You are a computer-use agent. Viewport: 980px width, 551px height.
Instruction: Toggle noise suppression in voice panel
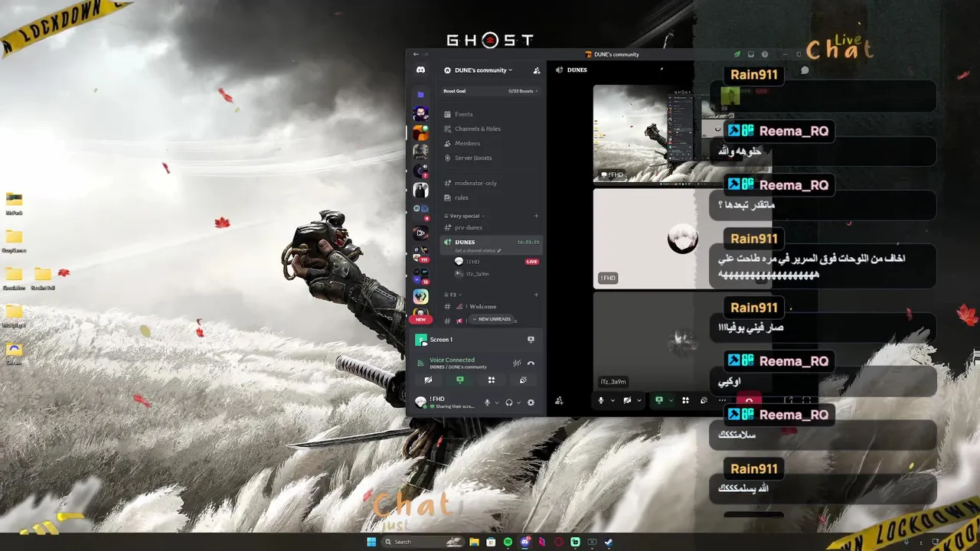click(x=517, y=363)
